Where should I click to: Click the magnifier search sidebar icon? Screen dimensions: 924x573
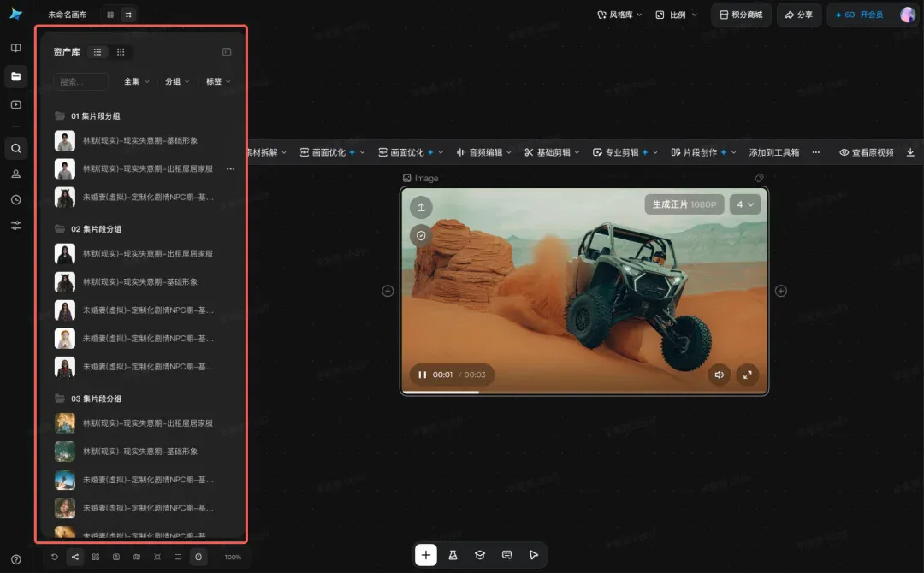tap(16, 149)
